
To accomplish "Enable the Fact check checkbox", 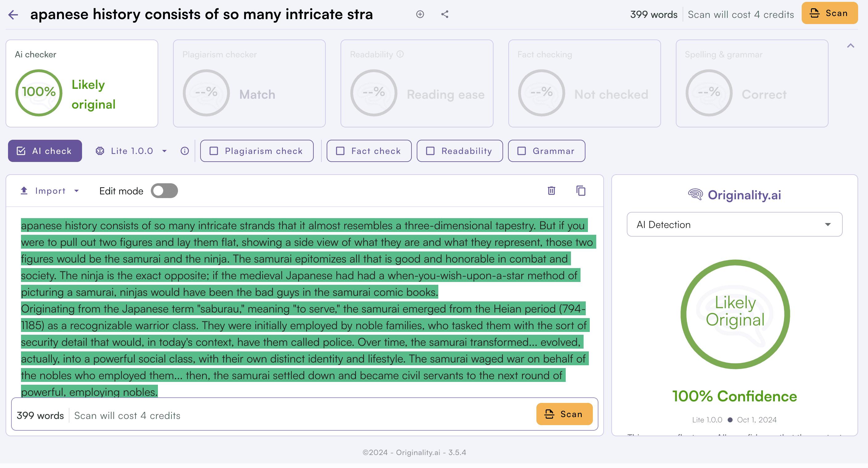I will coord(340,151).
